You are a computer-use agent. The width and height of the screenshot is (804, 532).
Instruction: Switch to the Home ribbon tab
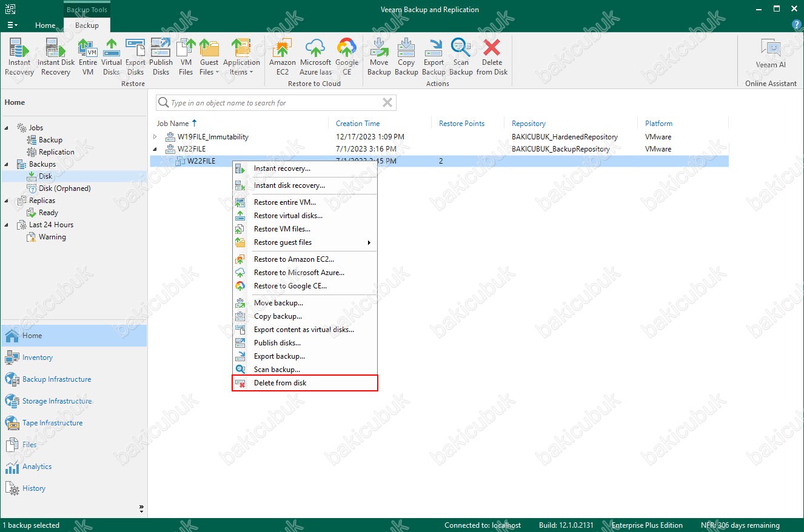(45, 25)
